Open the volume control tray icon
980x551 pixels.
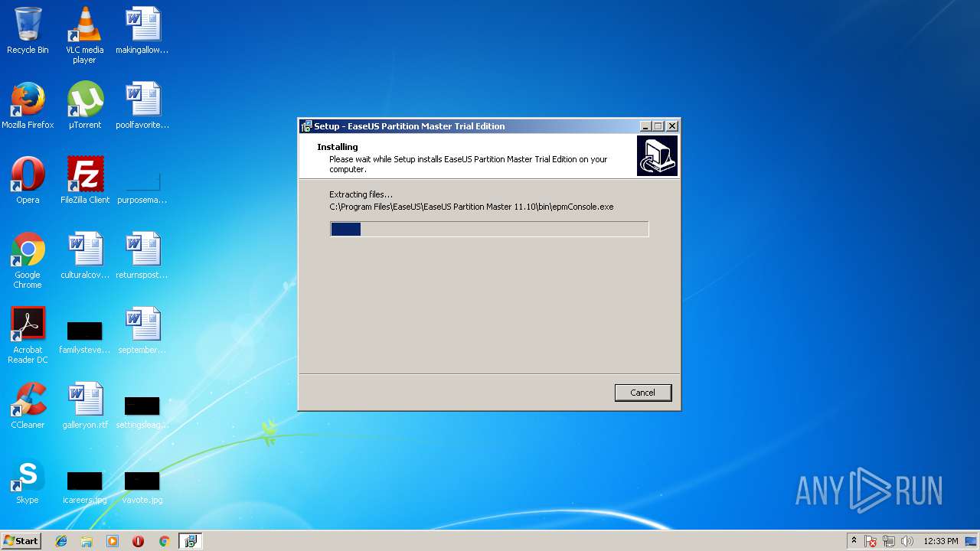coord(907,541)
